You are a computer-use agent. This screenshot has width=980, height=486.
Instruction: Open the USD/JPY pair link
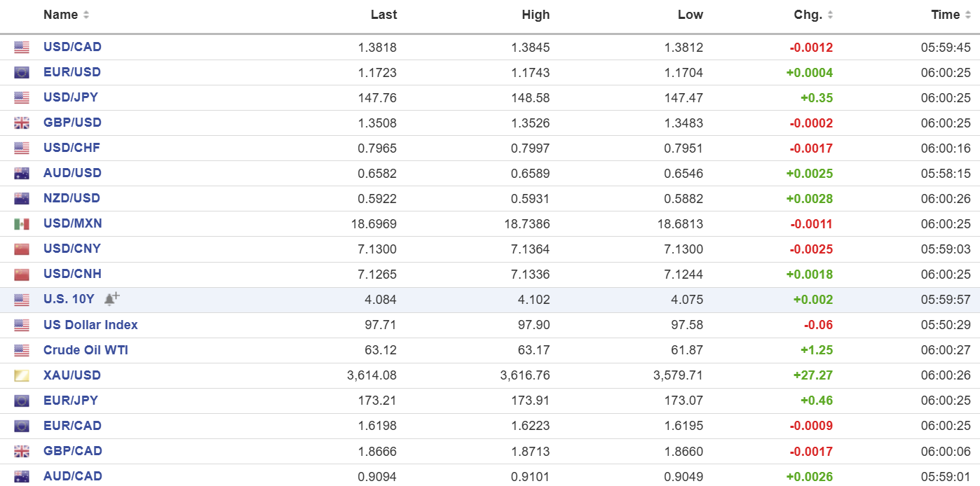coord(72,97)
